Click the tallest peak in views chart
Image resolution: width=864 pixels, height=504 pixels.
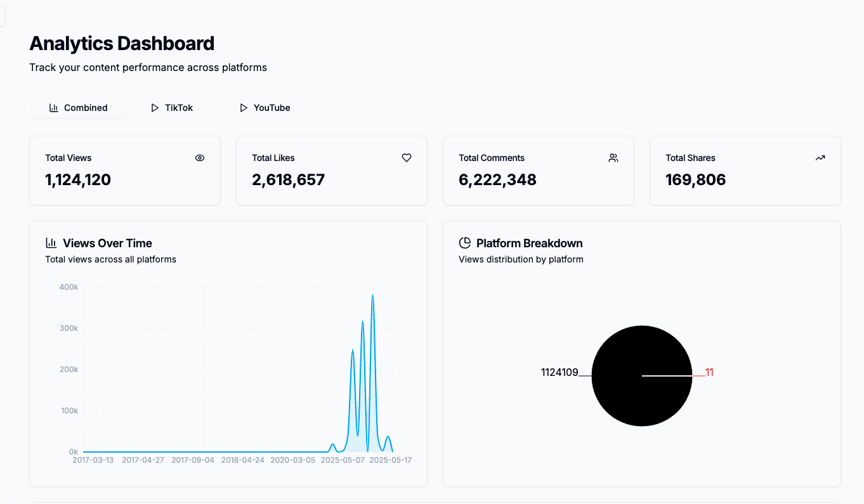click(x=372, y=295)
